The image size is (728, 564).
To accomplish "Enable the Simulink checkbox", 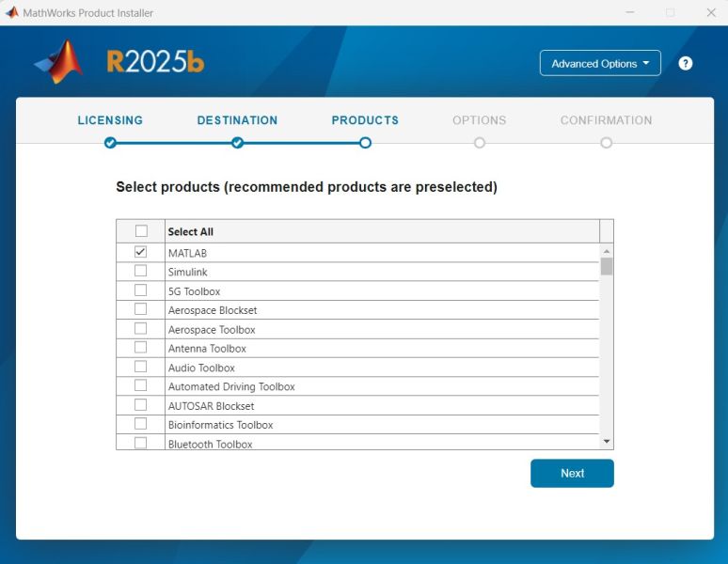I will pos(141,271).
